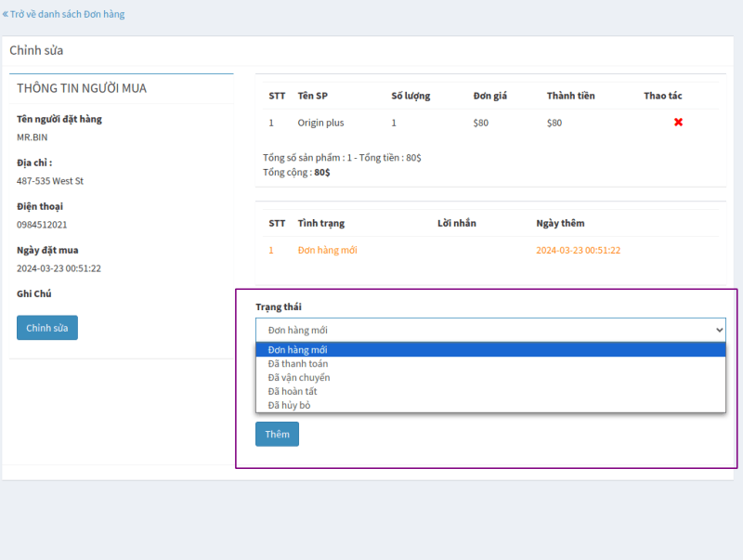Select the highlighted Đơn hàng mới option
Screen dimensions: 743x560
click(x=490, y=349)
